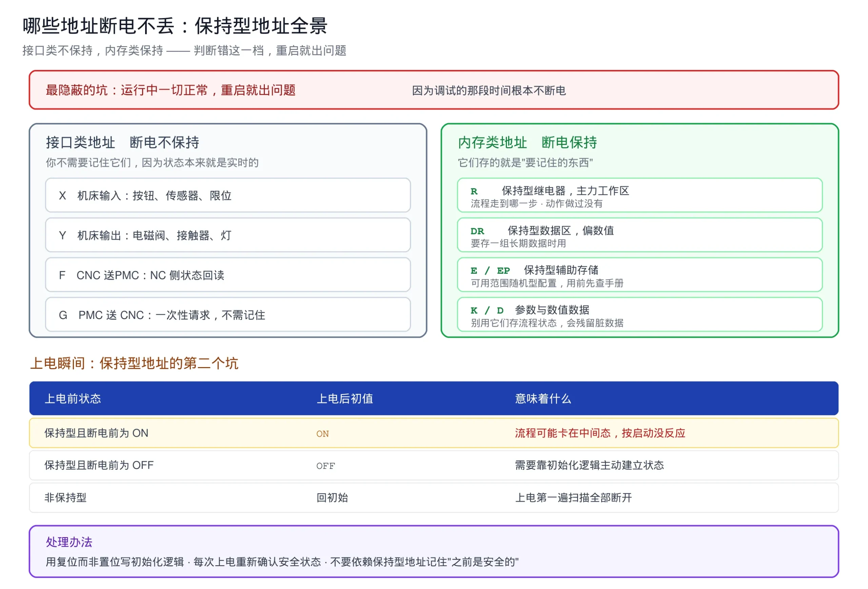Screen dimensions: 868x589
Task: Click the text 别用它们存流程状态，会残留脏数据
Action: (547, 323)
